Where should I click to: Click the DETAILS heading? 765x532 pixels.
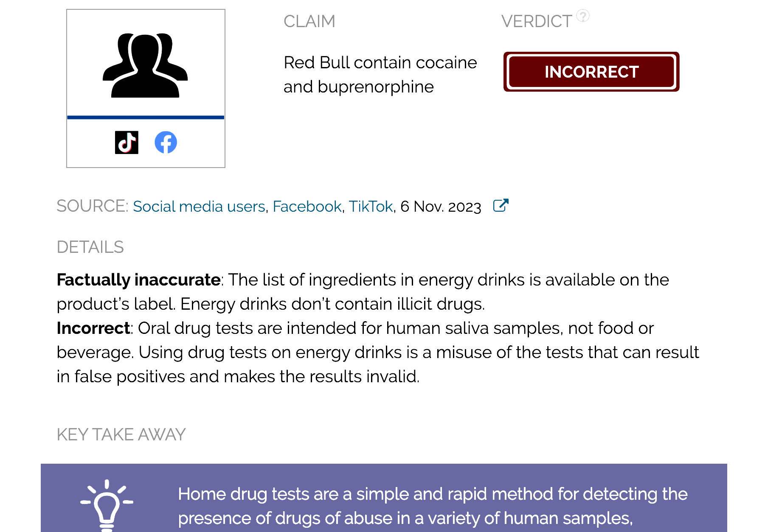click(90, 247)
